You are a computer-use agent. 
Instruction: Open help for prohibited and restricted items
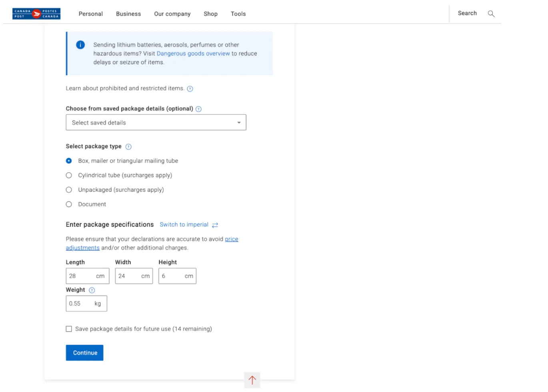(190, 88)
